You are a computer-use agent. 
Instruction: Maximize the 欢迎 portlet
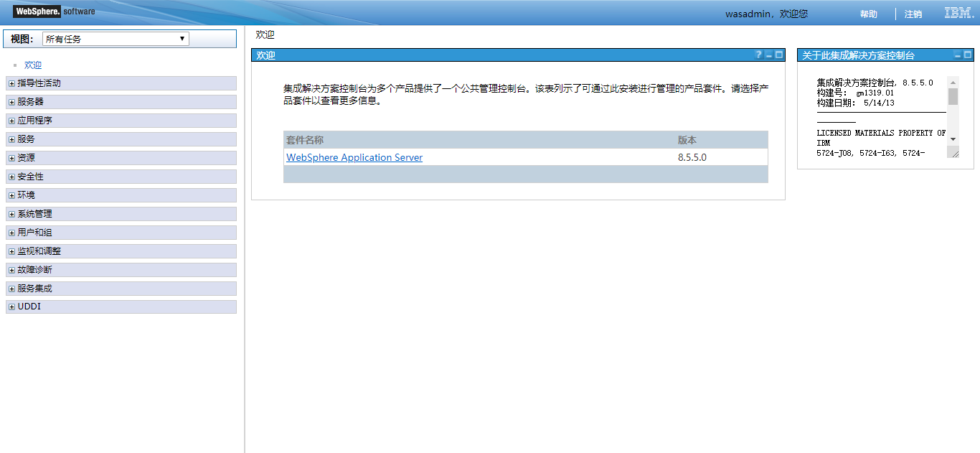point(779,55)
